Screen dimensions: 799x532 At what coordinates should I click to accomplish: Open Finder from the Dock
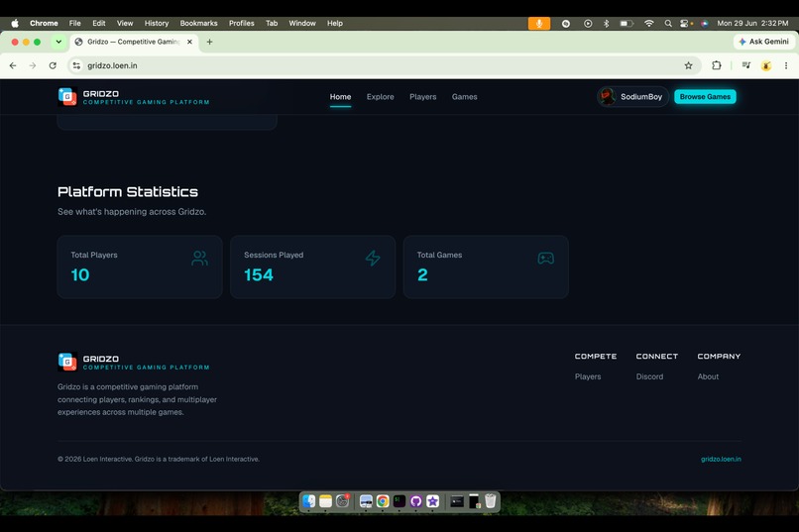pos(309,501)
